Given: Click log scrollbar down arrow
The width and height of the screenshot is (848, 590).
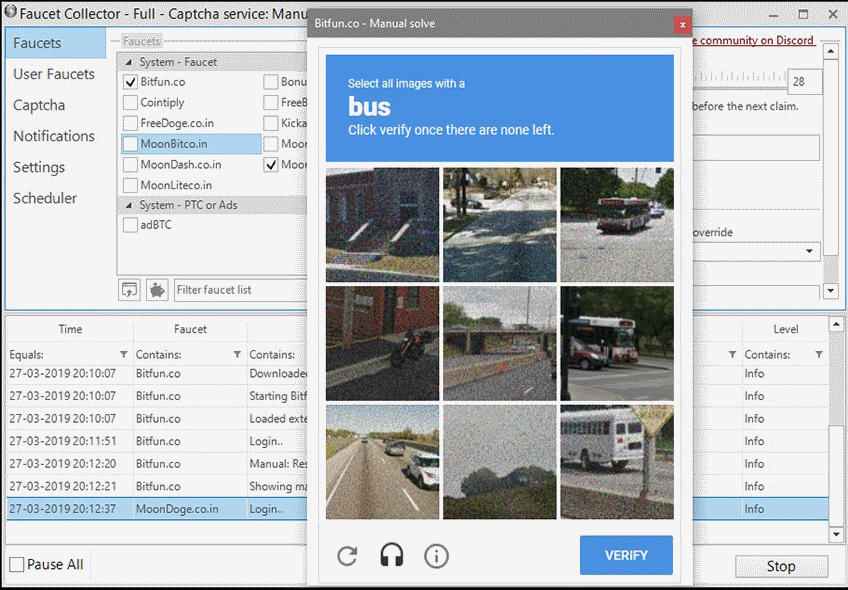Looking at the screenshot, I should [x=836, y=535].
